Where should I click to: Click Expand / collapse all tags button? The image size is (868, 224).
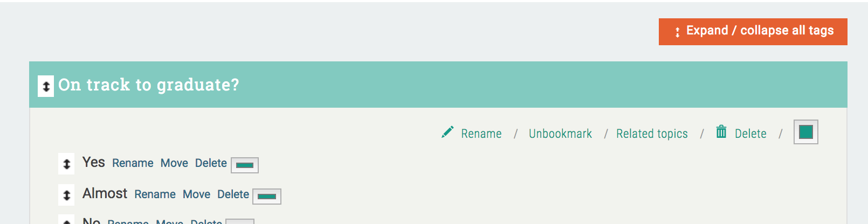tap(753, 31)
